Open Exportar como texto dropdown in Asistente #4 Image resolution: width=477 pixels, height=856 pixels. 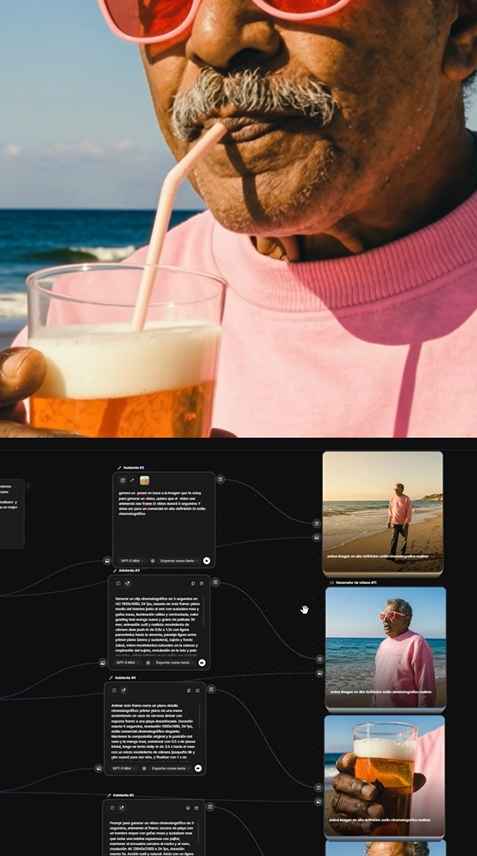coord(171,768)
